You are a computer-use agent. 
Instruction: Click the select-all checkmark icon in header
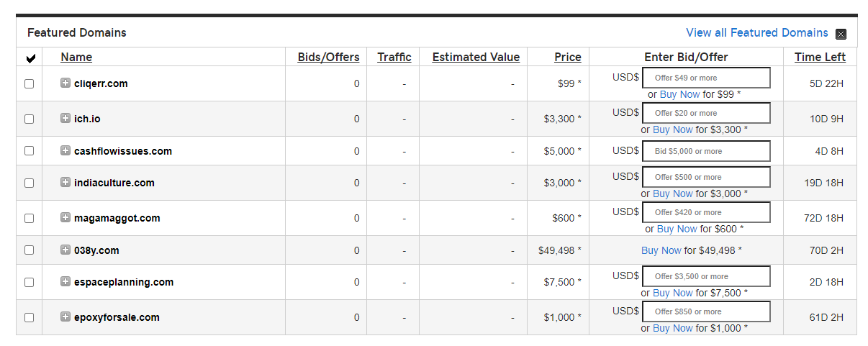coord(30,58)
